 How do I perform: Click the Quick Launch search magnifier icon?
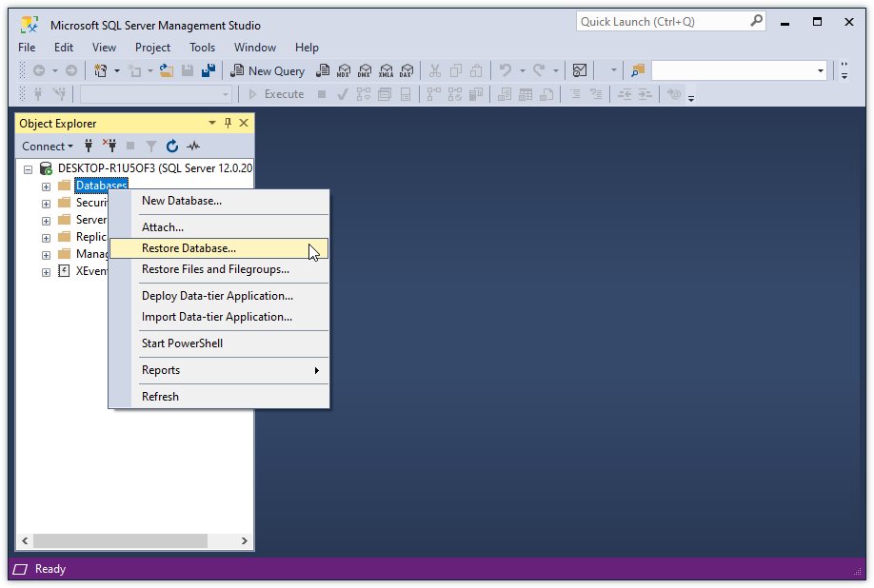(756, 21)
